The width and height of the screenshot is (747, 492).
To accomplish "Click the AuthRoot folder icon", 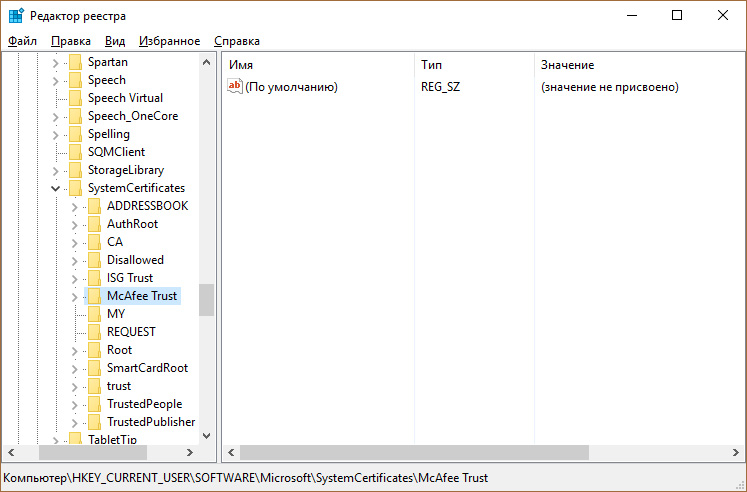I will click(94, 224).
